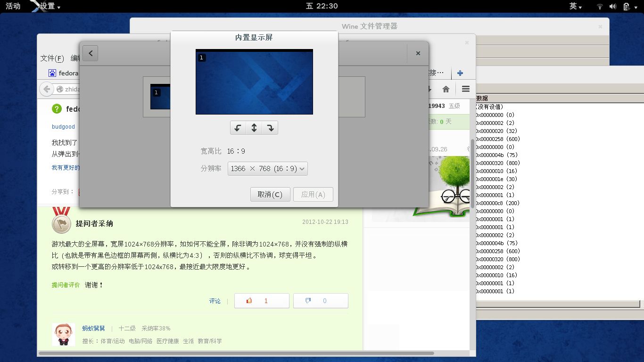Click the 数据 column header in registry list
644x362 pixels.
482,99
